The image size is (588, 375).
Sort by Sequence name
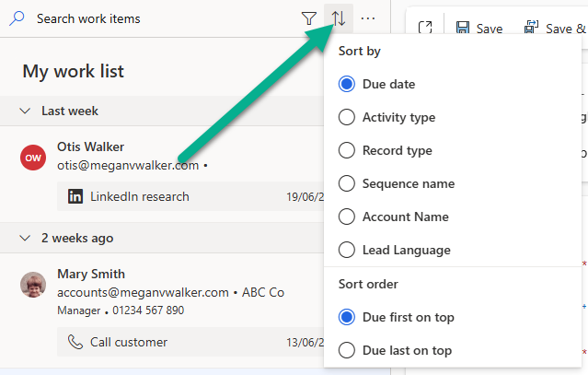click(347, 183)
